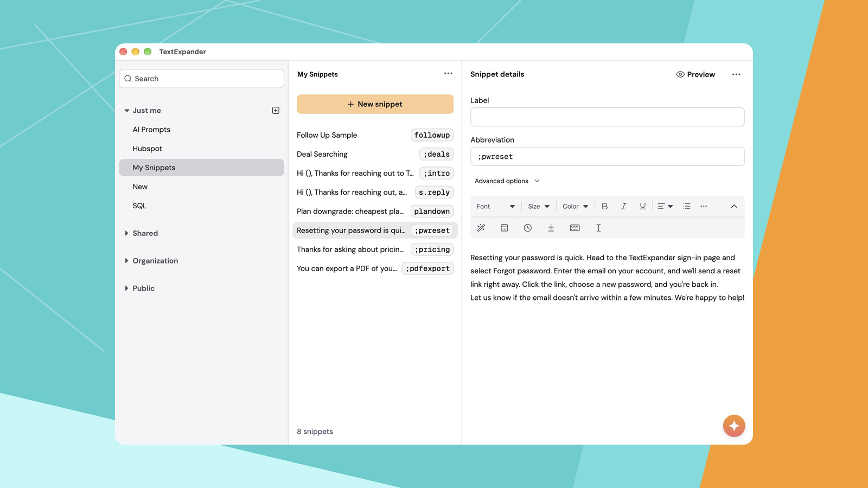
Task: Open the text alignment dropdown
Action: click(665, 206)
